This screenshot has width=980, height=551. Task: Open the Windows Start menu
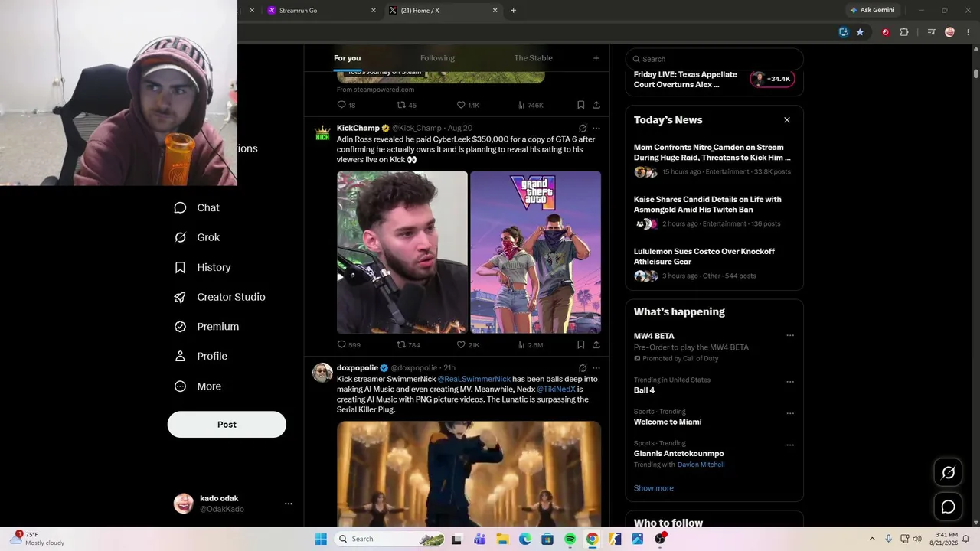click(x=321, y=539)
